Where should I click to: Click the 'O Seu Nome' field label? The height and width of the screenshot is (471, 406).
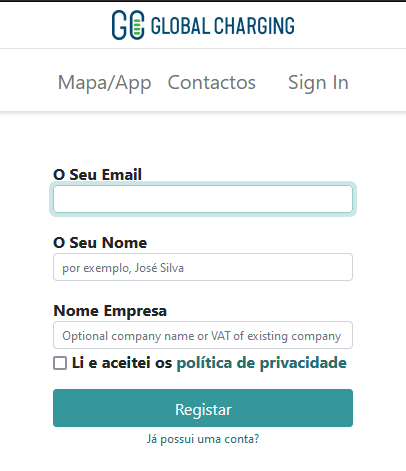pyautogui.click(x=100, y=242)
